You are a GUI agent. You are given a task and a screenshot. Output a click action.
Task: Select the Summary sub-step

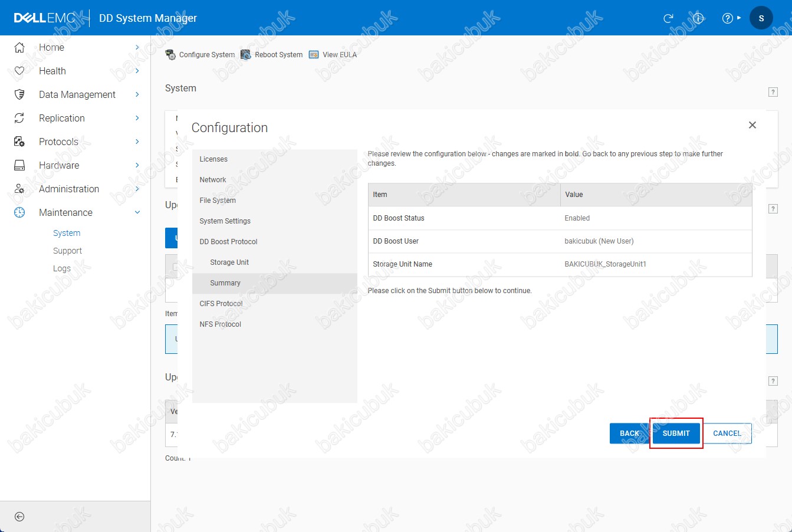pos(275,283)
